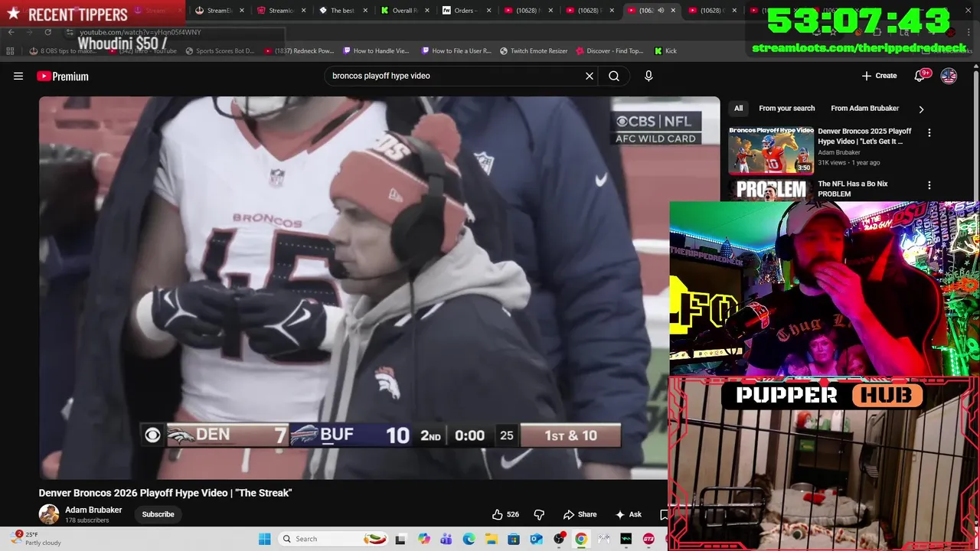Open weather widget showing 25°F

coord(34,539)
